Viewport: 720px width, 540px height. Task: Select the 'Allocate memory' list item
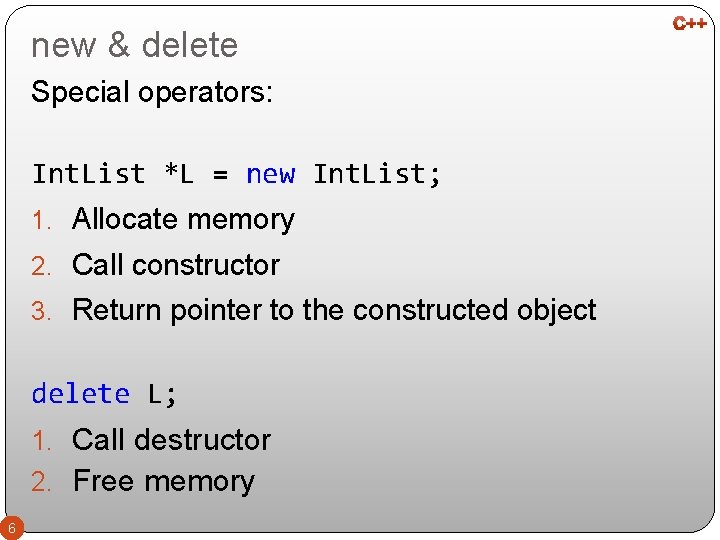coord(183,220)
